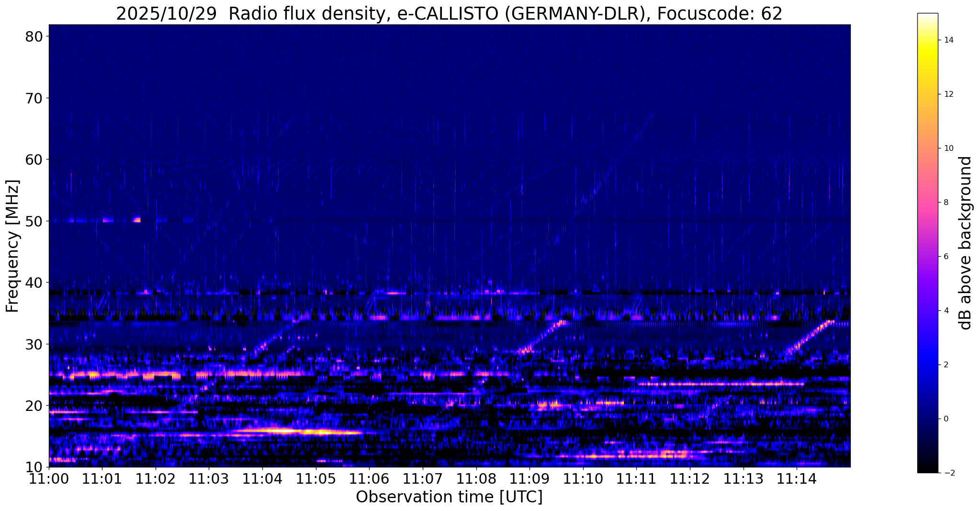Click the 11:10 time tick label

(583, 478)
